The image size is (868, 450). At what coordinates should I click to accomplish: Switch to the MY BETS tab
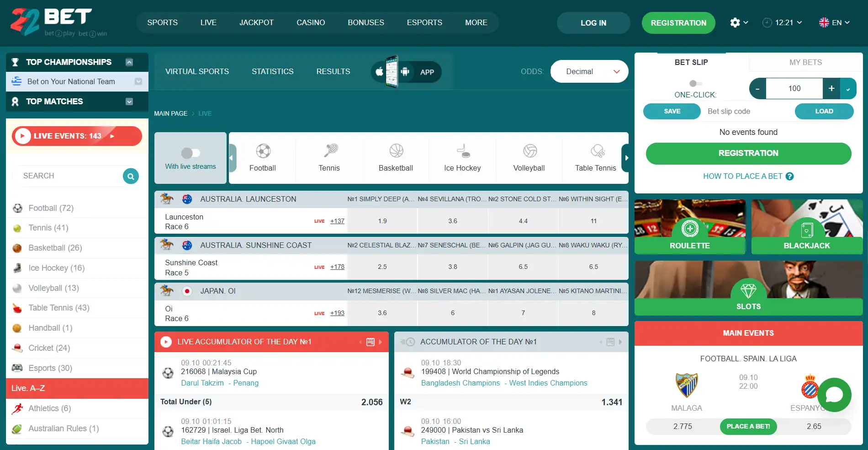pyautogui.click(x=805, y=62)
